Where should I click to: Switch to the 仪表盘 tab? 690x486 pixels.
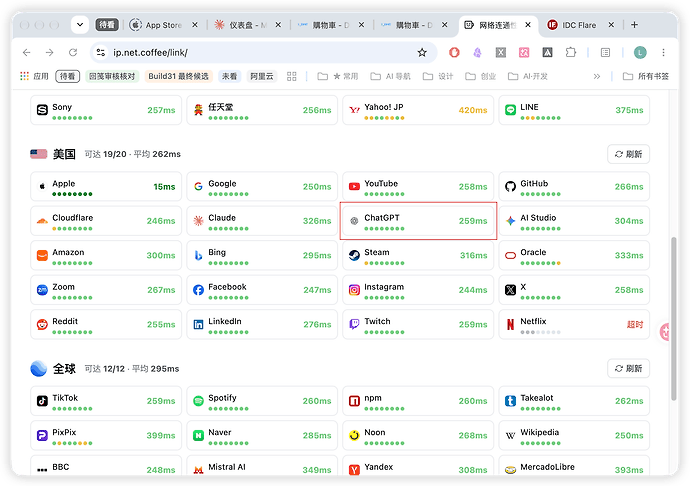click(247, 25)
